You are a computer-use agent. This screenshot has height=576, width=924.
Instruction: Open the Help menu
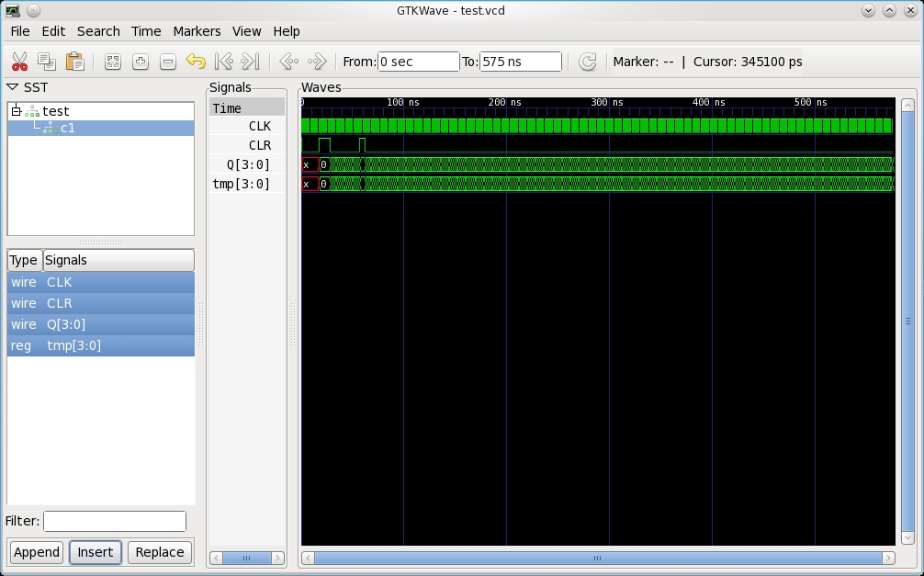point(287,31)
